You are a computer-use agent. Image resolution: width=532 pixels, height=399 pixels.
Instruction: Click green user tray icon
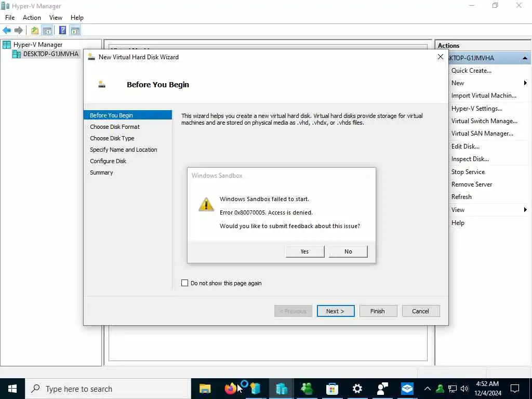440,389
